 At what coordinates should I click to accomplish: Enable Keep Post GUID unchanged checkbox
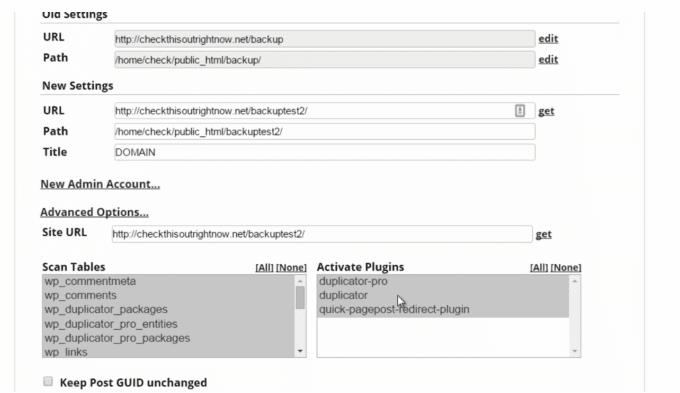tap(48, 381)
